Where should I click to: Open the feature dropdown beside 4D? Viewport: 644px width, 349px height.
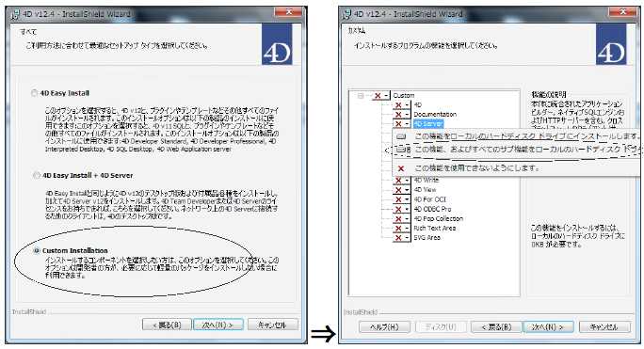(x=402, y=105)
